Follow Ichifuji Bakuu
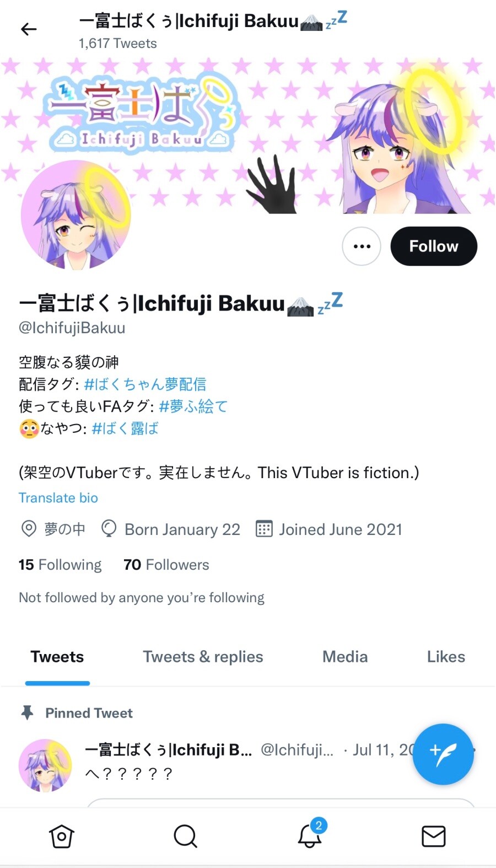The width and height of the screenshot is (496, 868). coord(434,246)
